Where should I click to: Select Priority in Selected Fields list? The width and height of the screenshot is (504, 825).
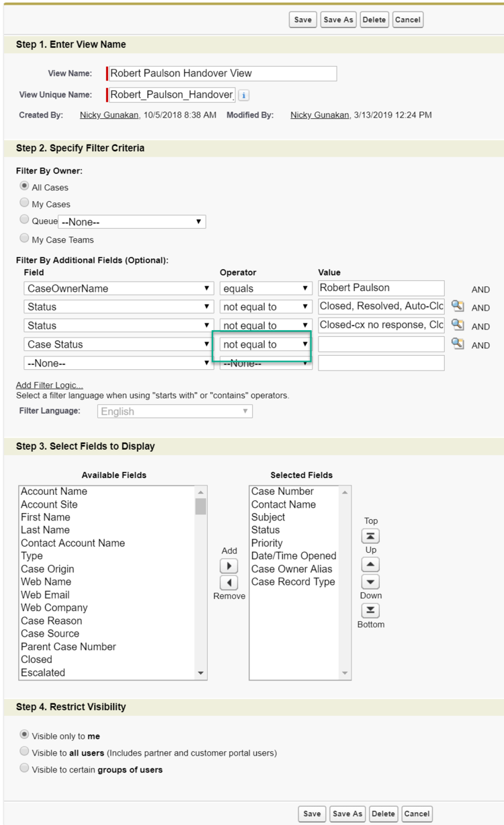267,543
